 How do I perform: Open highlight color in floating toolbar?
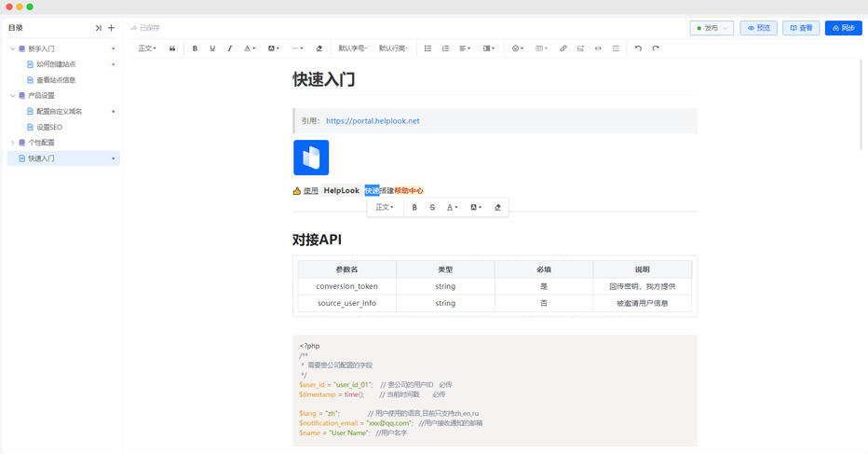476,207
